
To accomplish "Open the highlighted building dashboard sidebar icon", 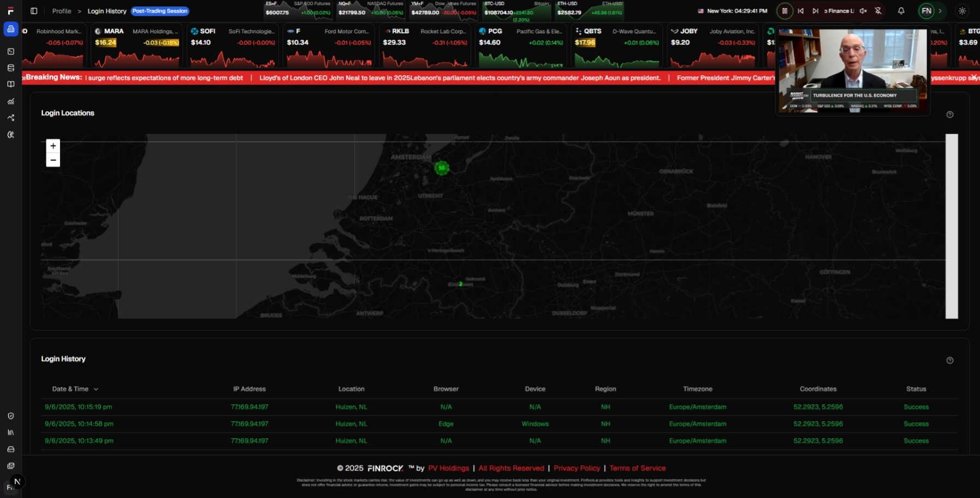I will click(x=11, y=29).
